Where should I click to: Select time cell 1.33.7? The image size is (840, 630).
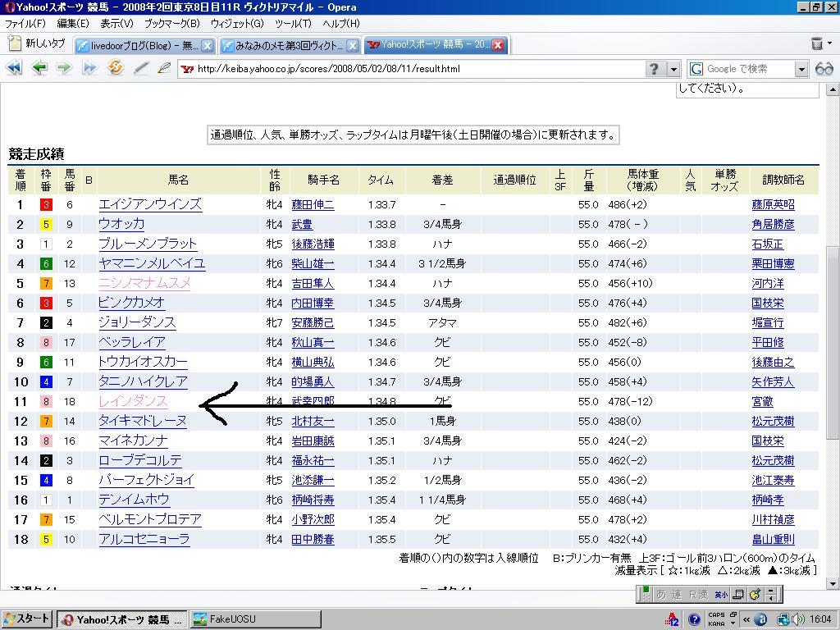click(x=382, y=204)
